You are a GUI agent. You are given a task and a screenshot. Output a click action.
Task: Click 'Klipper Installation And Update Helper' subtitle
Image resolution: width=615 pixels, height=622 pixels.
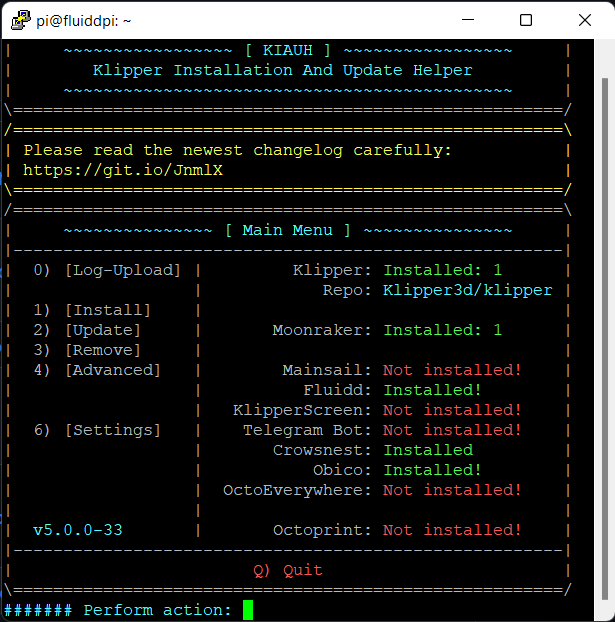(283, 71)
